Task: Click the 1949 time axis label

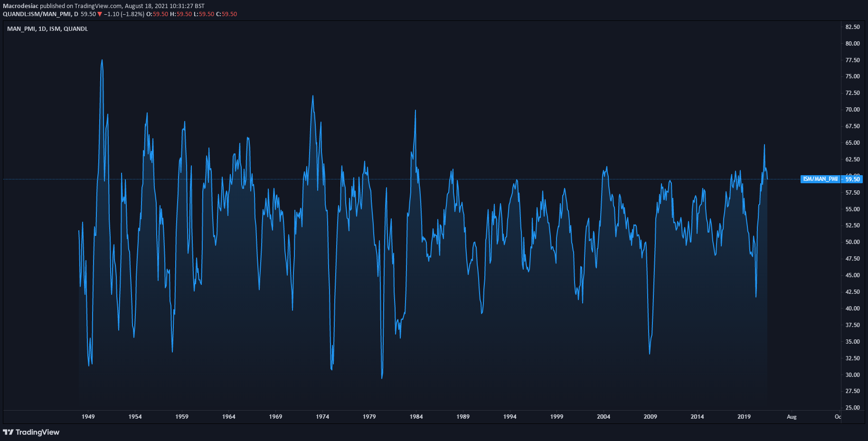Action: [88, 417]
